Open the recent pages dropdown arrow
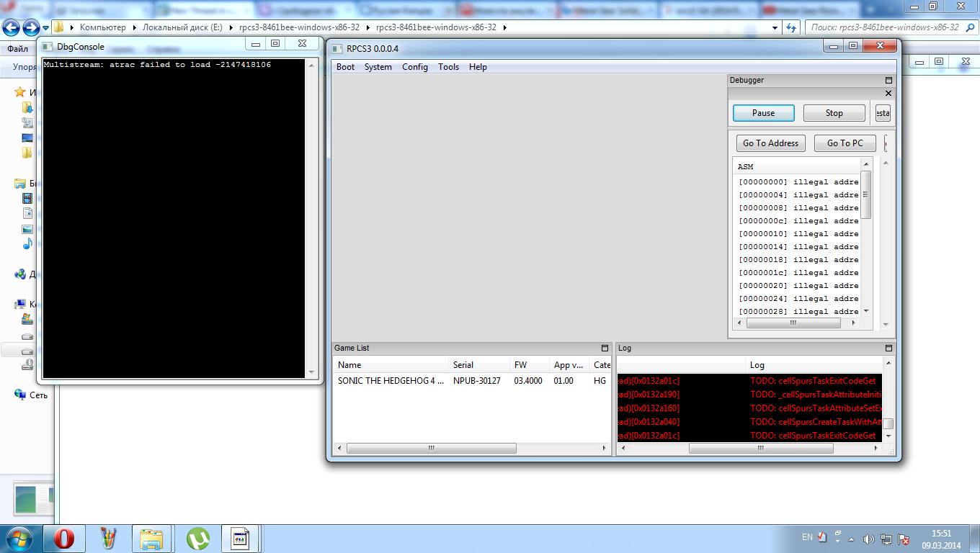Image resolution: width=980 pixels, height=553 pixels. coord(45,28)
